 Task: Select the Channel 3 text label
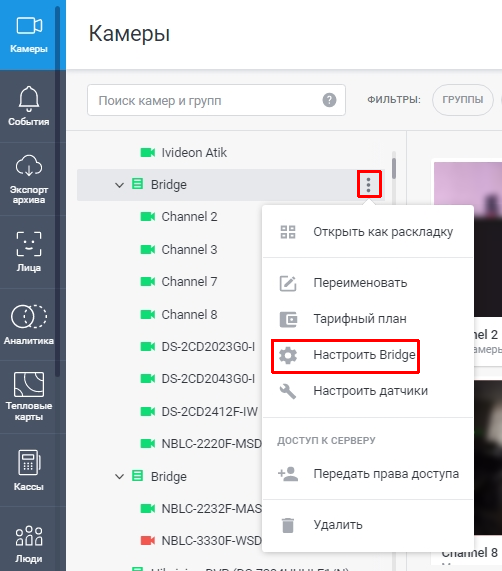coord(189,249)
